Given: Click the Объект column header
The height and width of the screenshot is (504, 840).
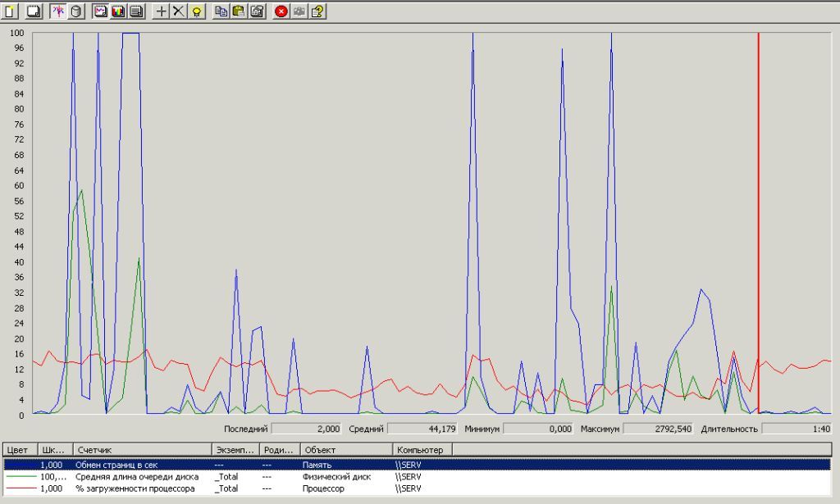Looking at the screenshot, I should click(x=345, y=450).
